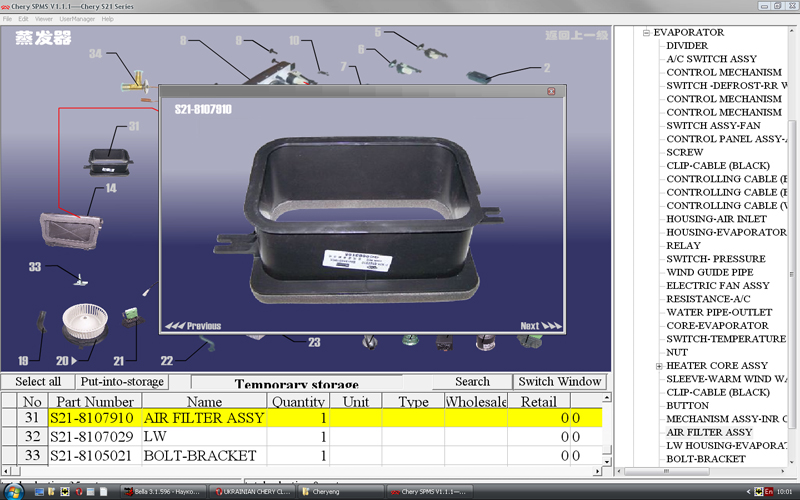
Task: Click the part 19 black piece image
Action: (x=41, y=322)
